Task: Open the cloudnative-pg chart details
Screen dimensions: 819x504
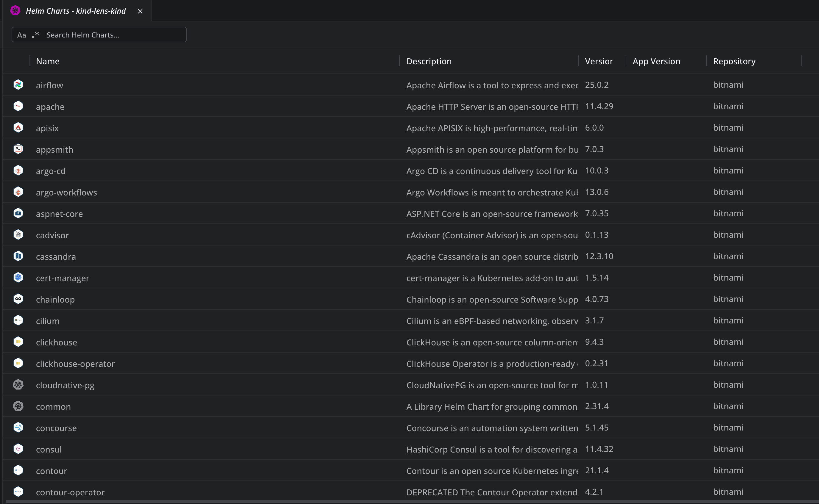Action: (x=65, y=385)
